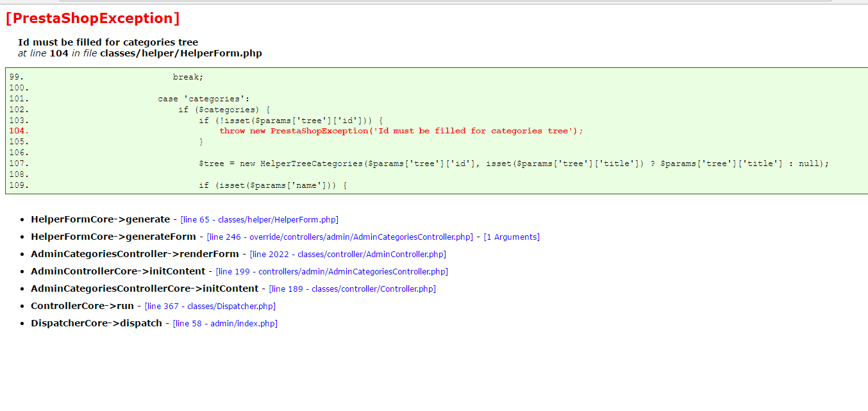This screenshot has height=411, width=868.
Task: Click code line 101 case 'categories'
Action: coord(204,99)
